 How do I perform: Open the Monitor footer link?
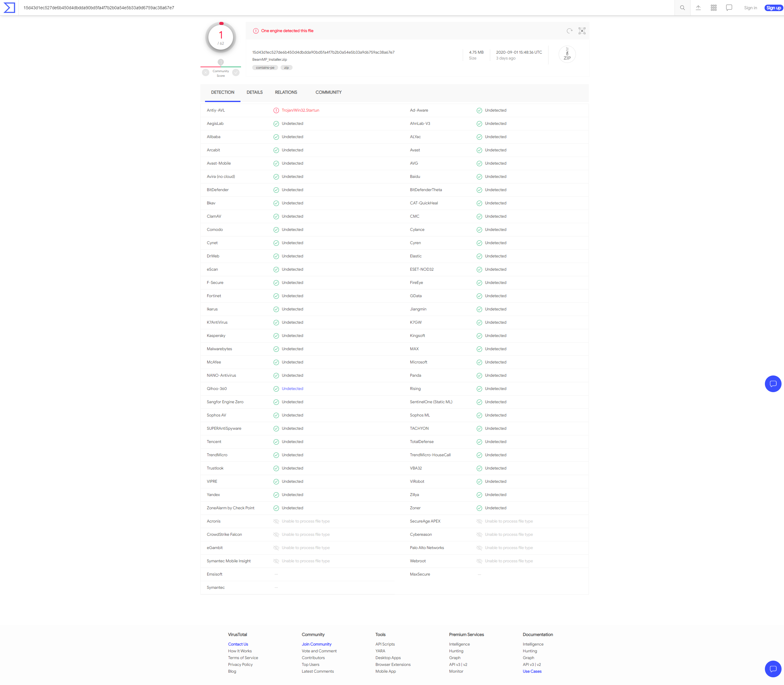pyautogui.click(x=456, y=672)
